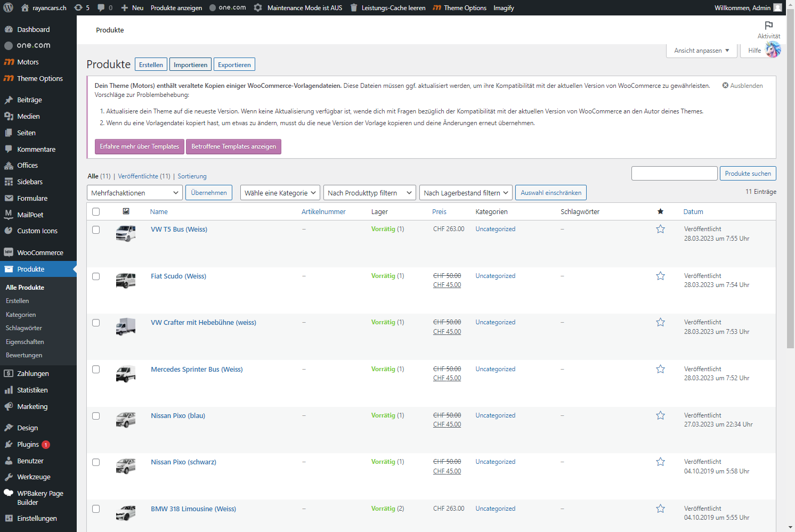The height and width of the screenshot is (532, 795).
Task: Feature the Fiat Scudo (Weiss) product with star
Action: click(661, 276)
